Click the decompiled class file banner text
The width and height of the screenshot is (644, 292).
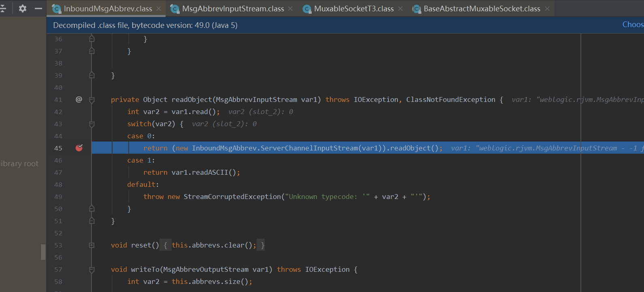(145, 25)
